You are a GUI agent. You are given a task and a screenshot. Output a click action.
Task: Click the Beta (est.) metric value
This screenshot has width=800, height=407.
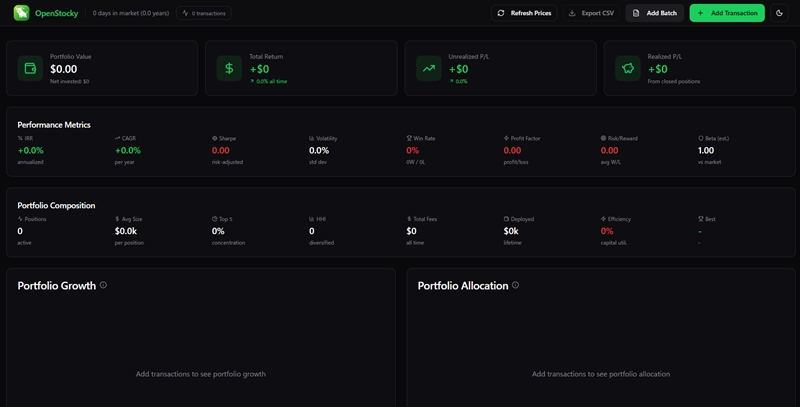(x=707, y=150)
